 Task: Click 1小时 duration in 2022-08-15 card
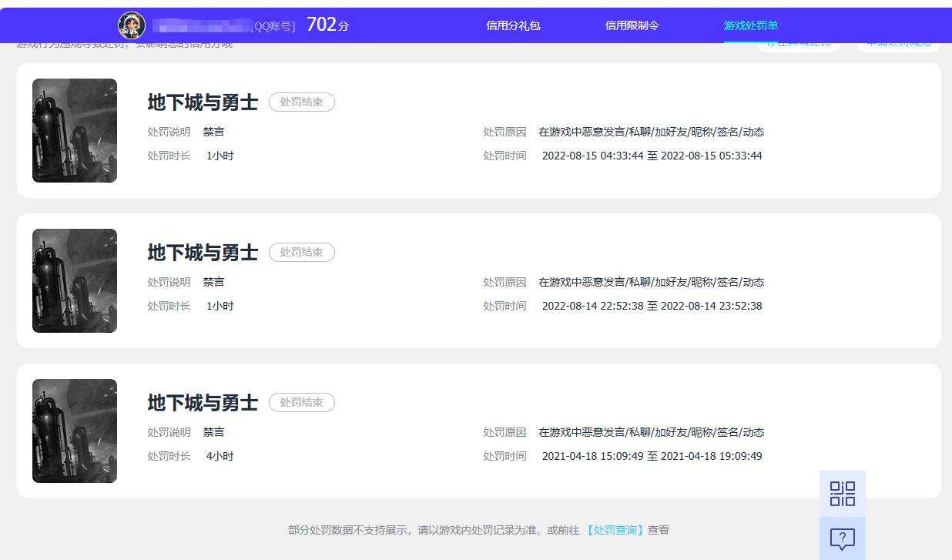point(220,156)
